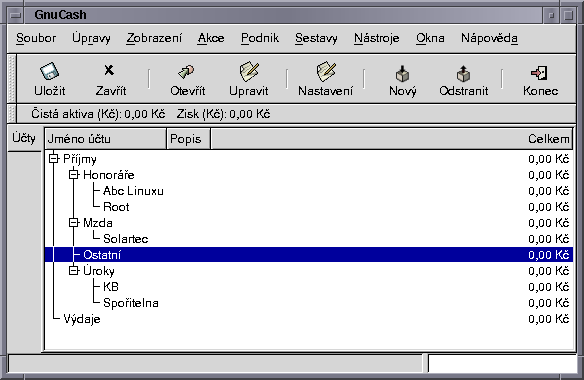Screen dimensions: 584x380
Task: Open the Soubor menu
Action: click(x=36, y=38)
